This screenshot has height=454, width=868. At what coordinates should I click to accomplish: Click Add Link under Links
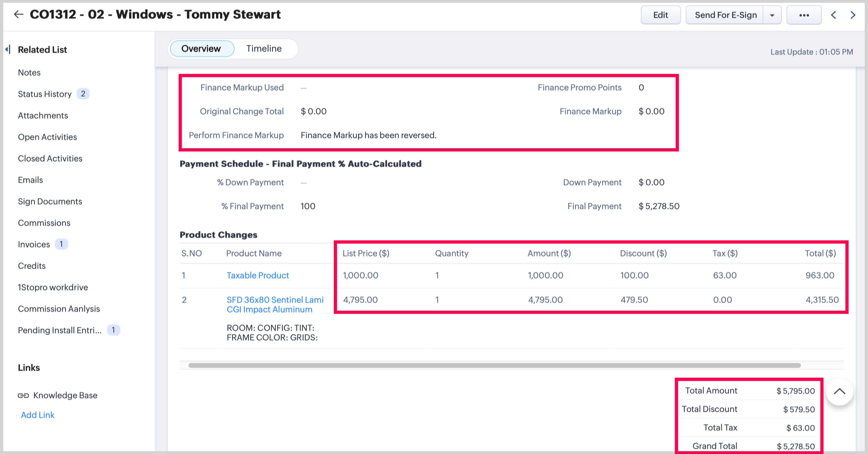37,415
